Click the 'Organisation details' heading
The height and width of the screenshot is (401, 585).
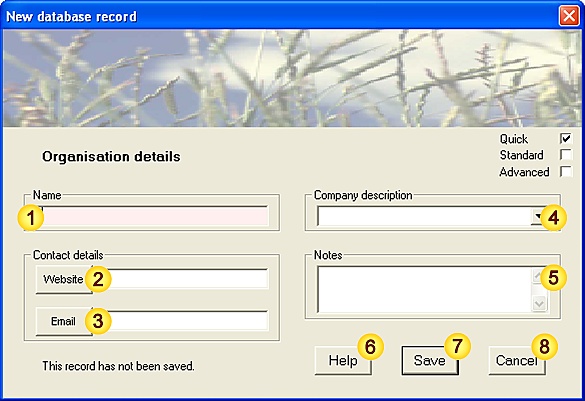(x=111, y=157)
